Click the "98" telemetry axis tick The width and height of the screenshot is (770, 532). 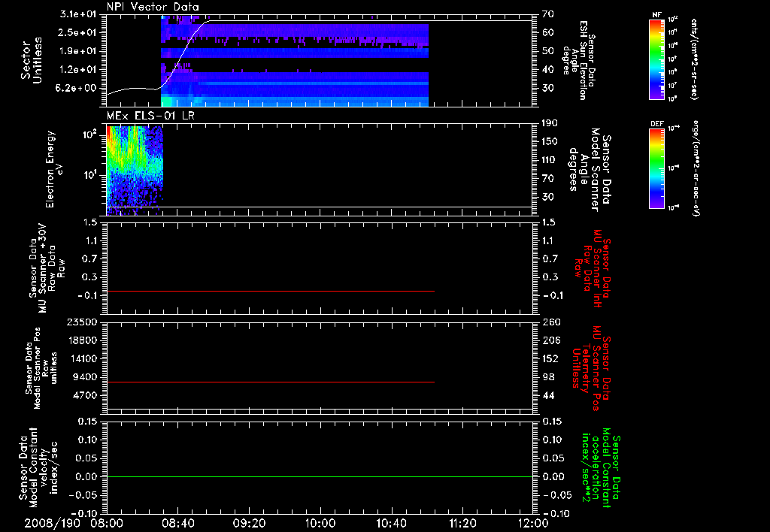click(x=548, y=377)
